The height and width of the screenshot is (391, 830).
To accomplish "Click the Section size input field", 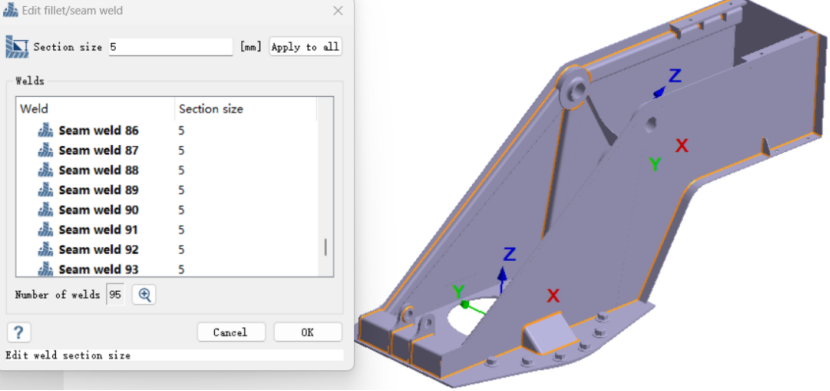I will tap(170, 47).
